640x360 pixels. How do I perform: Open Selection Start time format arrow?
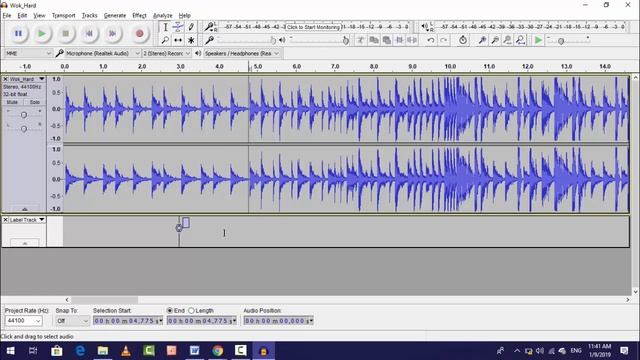[161, 321]
